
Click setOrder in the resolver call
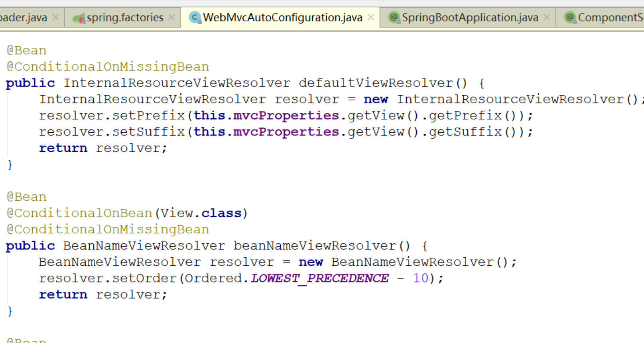[x=144, y=278]
